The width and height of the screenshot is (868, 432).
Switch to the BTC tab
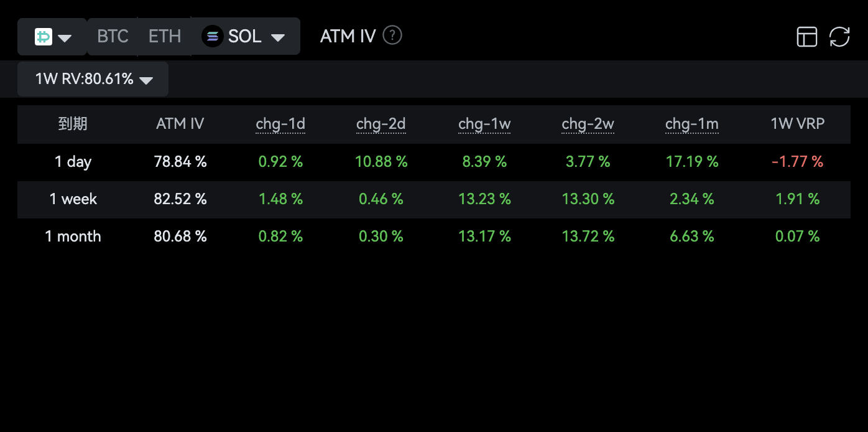[113, 36]
